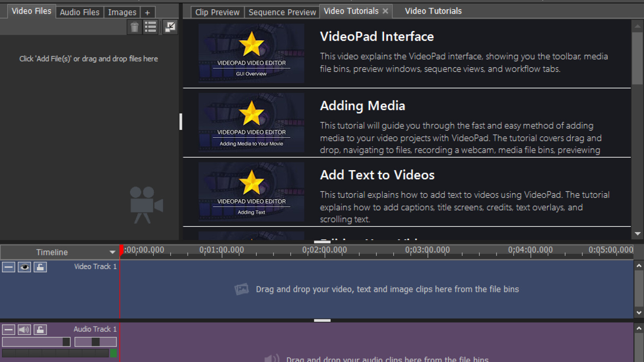Image resolution: width=644 pixels, height=362 pixels.
Task: Switch to the Audio Files tab
Action: [x=79, y=12]
